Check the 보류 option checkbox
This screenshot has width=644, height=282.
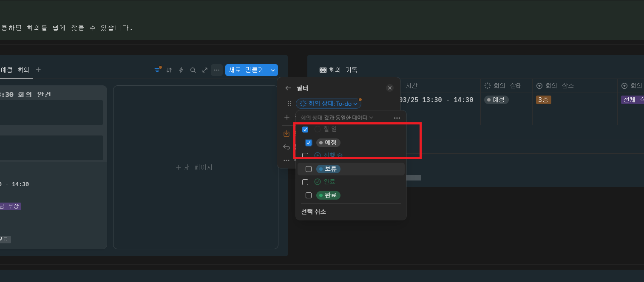click(x=309, y=169)
